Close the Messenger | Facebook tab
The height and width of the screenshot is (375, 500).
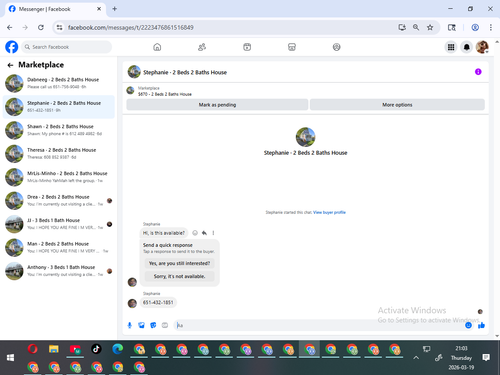click(99, 9)
